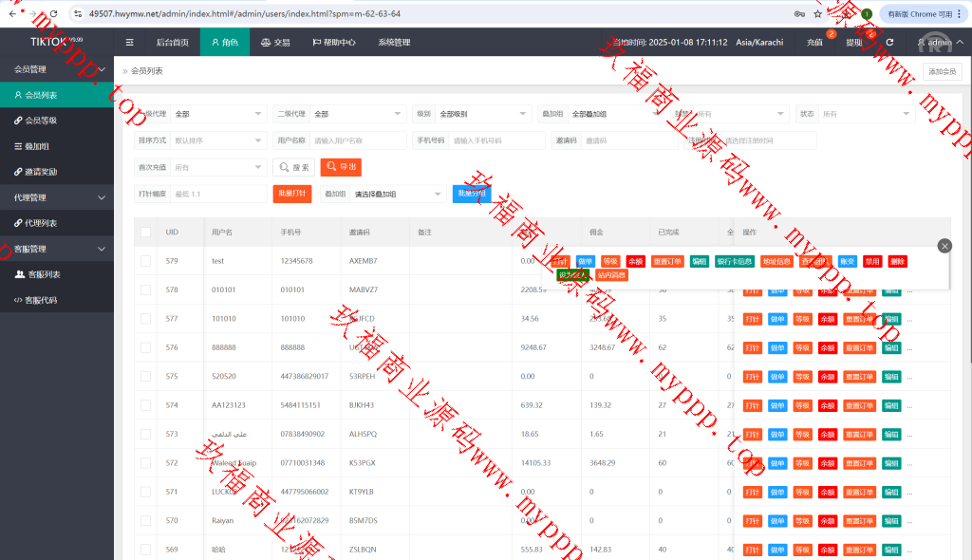Open 客服列表 in the sidebar
The width and height of the screenshot is (972, 560).
[42, 274]
